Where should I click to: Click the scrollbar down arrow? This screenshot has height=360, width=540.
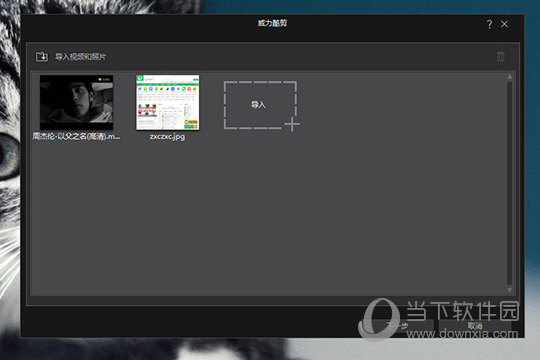point(509,290)
